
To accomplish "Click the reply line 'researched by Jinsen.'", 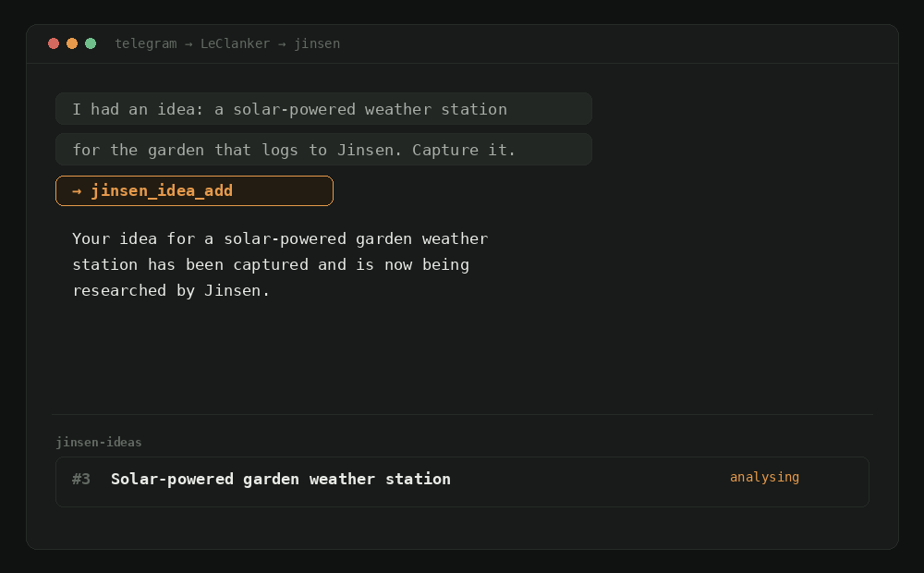I will click(171, 290).
